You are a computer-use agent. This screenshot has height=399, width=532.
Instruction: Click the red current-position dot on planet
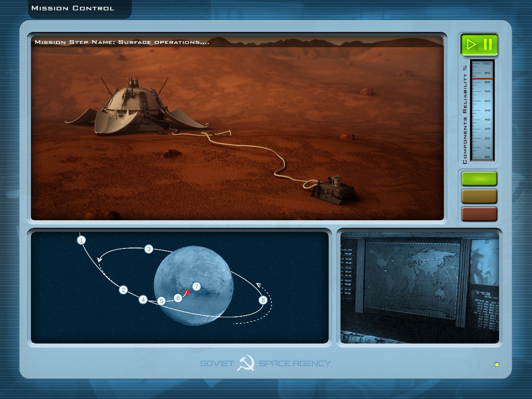point(187,292)
